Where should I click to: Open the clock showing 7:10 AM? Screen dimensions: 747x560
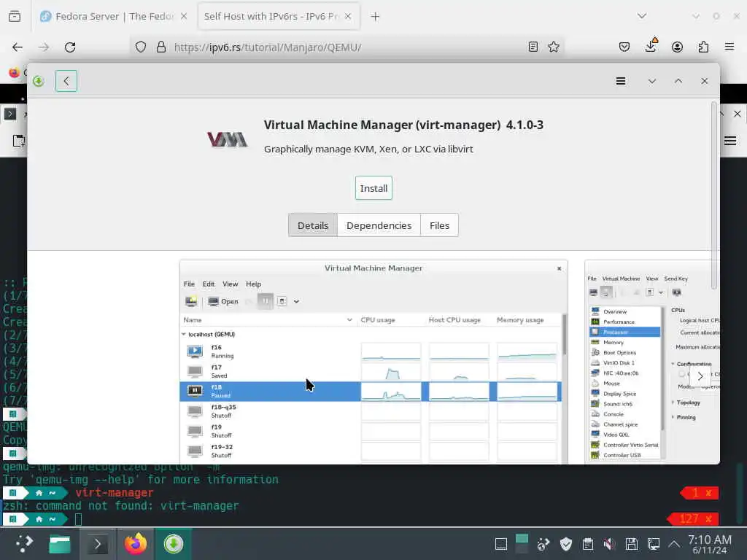pos(709,544)
